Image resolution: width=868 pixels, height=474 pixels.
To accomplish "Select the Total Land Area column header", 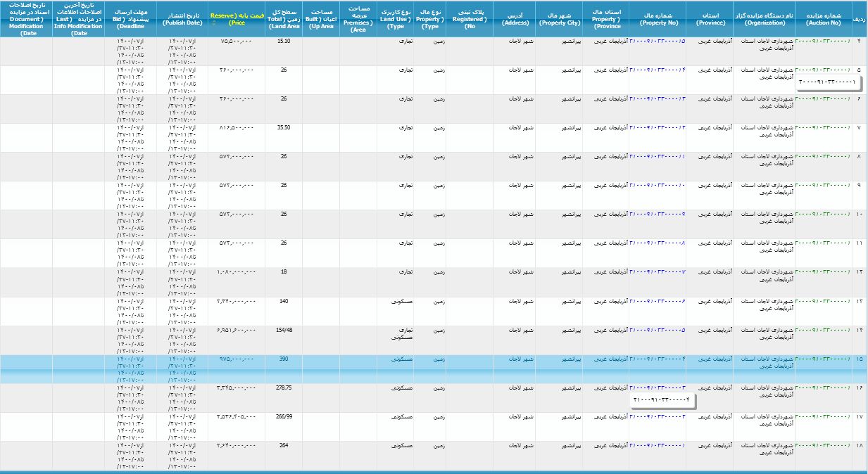I will click(x=284, y=19).
